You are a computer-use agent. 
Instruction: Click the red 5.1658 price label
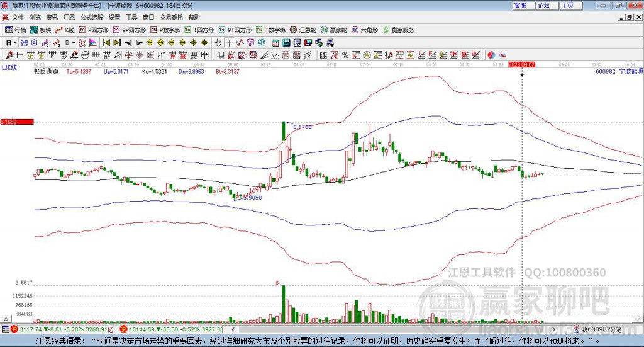(x=17, y=122)
